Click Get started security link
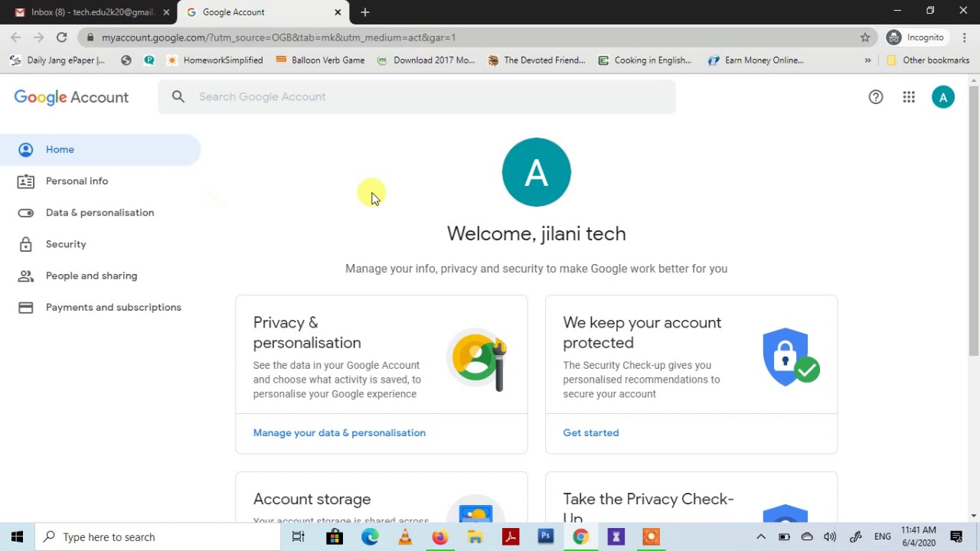The height and width of the screenshot is (551, 980). click(591, 433)
